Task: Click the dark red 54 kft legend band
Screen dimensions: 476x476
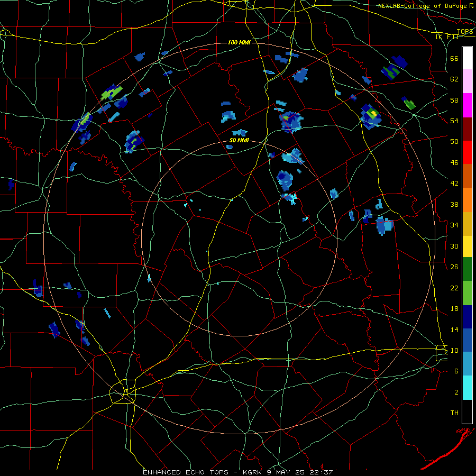Action: tap(467, 129)
